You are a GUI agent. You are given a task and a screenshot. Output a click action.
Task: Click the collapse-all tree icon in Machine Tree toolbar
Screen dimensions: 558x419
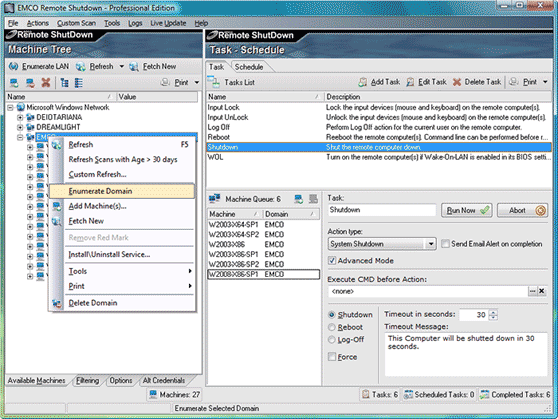point(79,83)
